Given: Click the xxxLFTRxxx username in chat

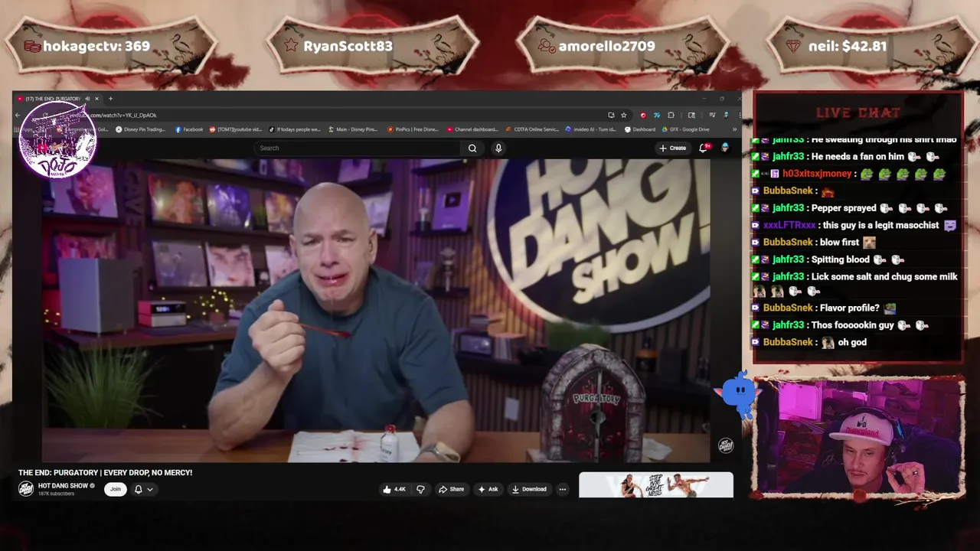Looking at the screenshot, I should [x=789, y=225].
